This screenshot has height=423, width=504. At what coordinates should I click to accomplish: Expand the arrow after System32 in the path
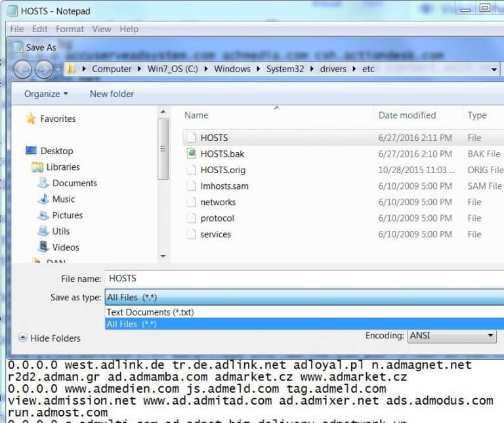[312, 69]
